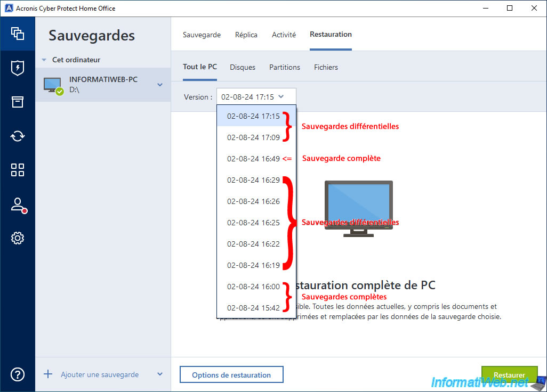Choose version 02-08-24 16:49
The image size is (547, 392).
click(256, 159)
